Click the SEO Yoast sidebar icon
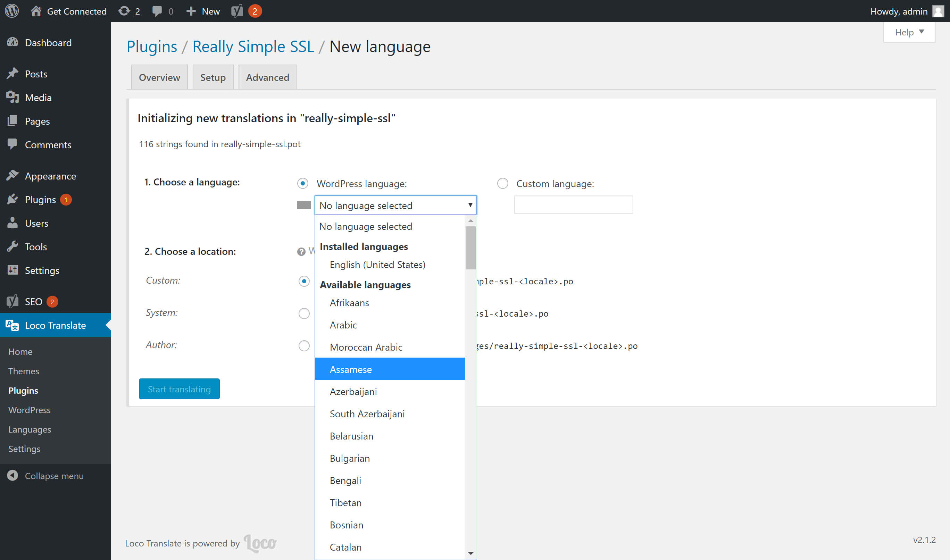This screenshot has width=950, height=560. point(12,301)
